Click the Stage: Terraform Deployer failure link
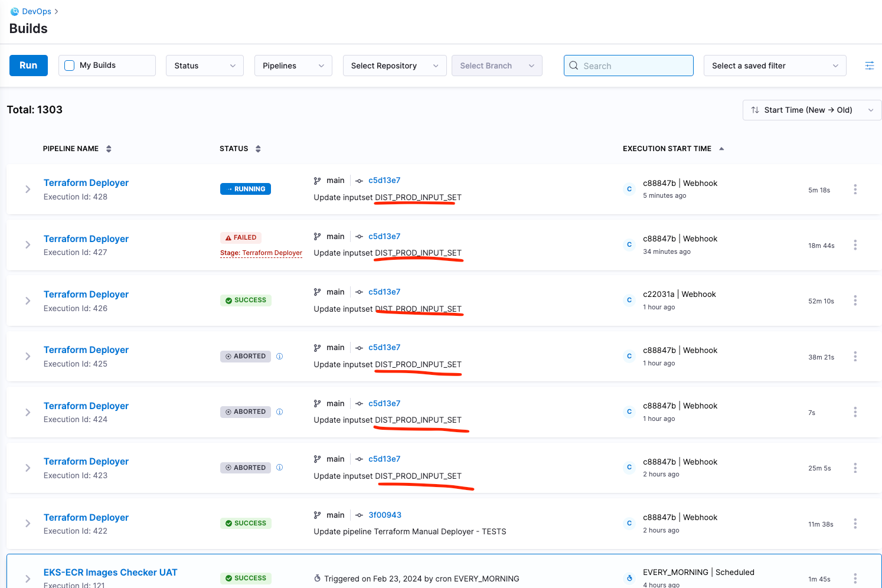 [x=261, y=253]
